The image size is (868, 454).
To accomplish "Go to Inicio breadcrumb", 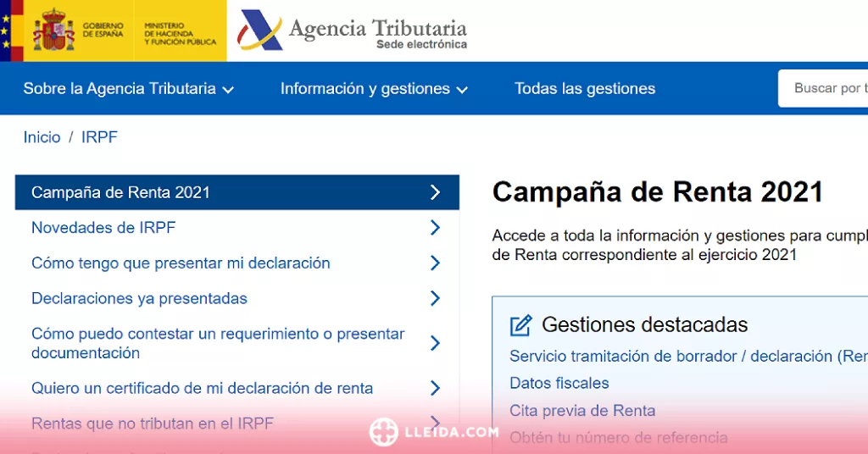I will (x=42, y=137).
